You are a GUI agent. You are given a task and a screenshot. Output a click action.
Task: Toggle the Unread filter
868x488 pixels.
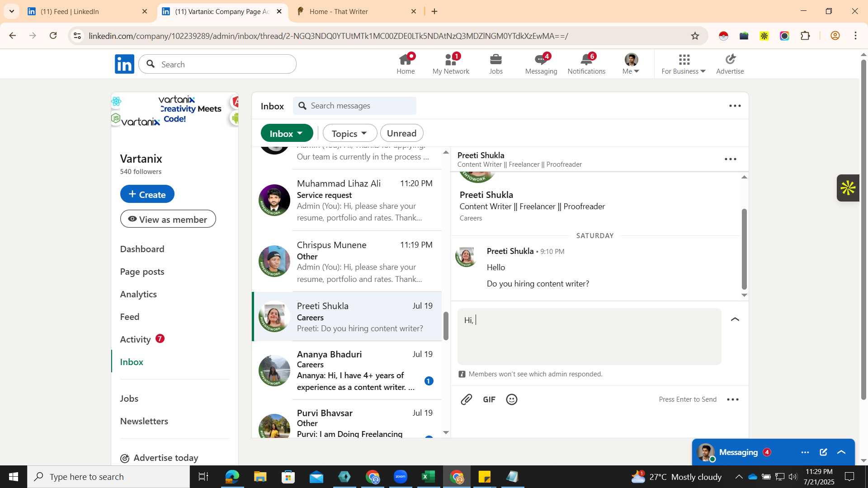coord(401,133)
